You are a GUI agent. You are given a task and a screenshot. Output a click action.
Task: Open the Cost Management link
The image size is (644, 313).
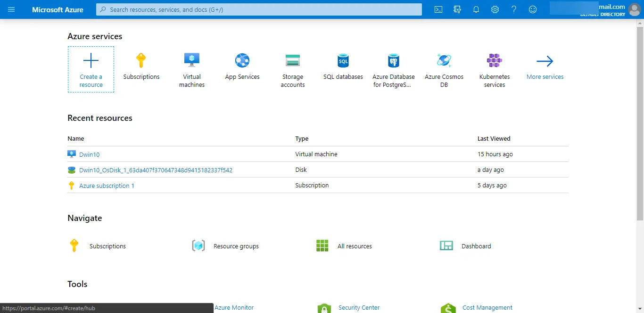pos(487,307)
